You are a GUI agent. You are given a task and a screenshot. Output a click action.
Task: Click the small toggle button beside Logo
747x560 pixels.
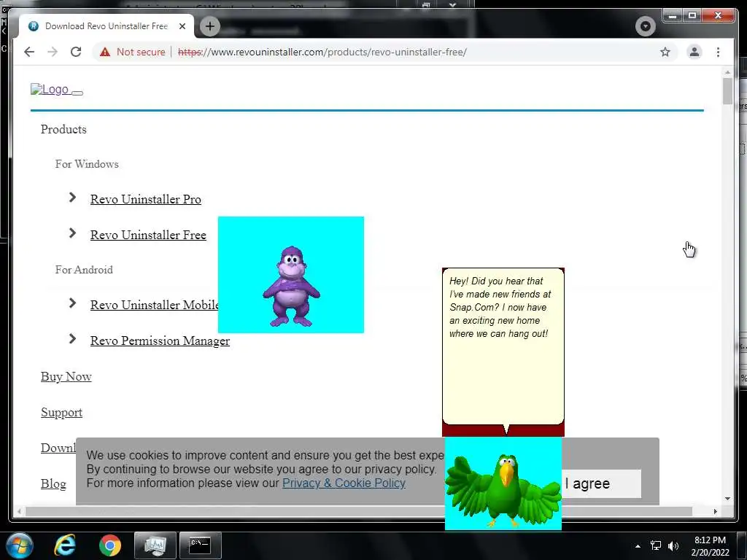77,93
